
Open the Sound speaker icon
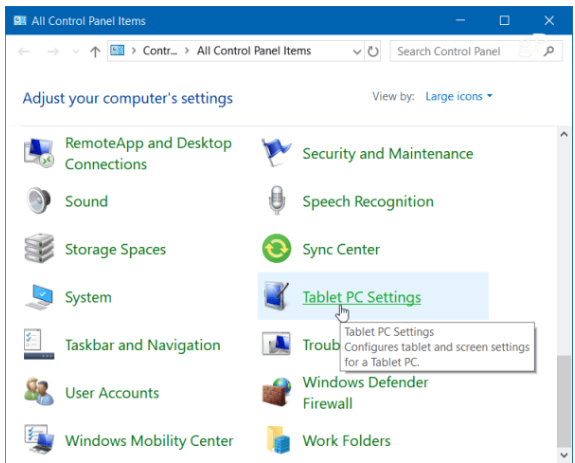pos(39,201)
